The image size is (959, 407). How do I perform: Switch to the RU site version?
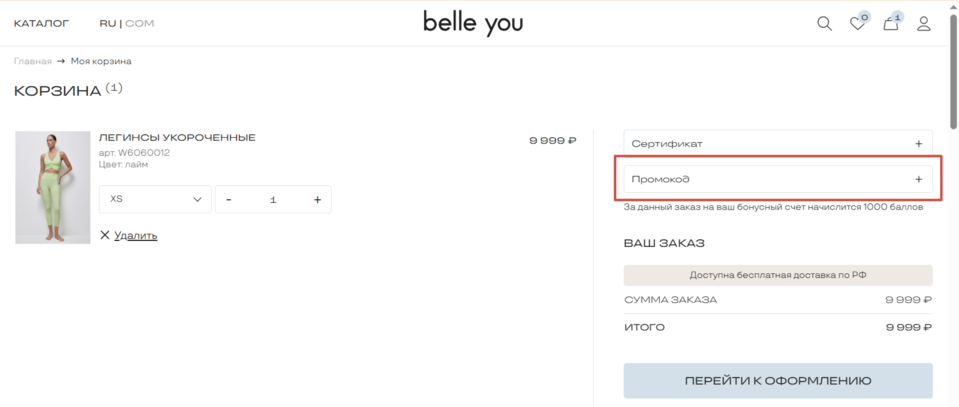pyautogui.click(x=108, y=24)
